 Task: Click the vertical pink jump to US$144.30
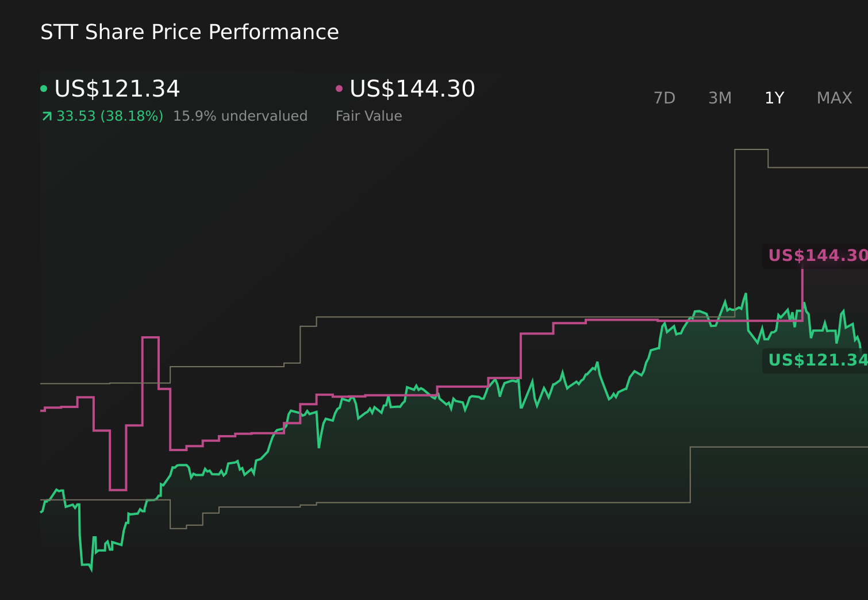(802, 294)
